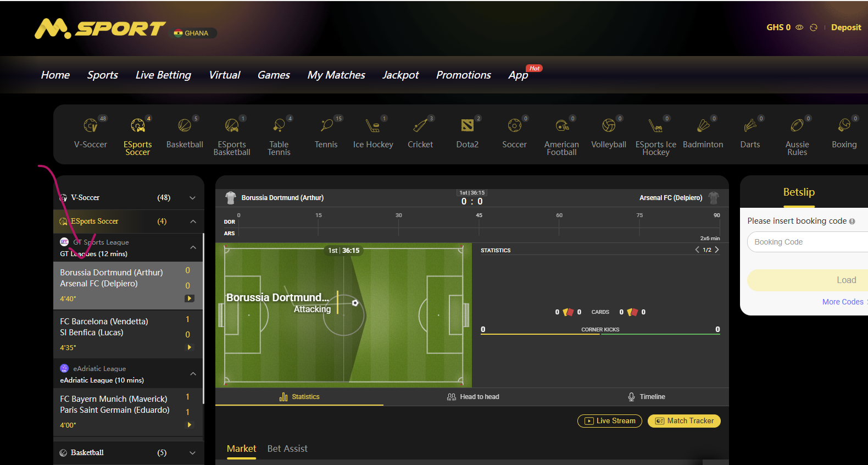Select the Cricket sport icon

tap(420, 125)
